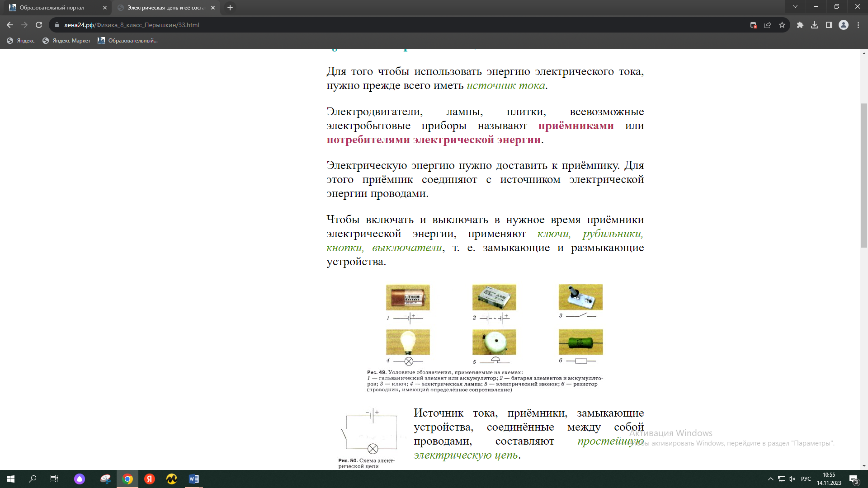The height and width of the screenshot is (488, 868).
Task: Click the electric bell photo
Action: click(494, 342)
